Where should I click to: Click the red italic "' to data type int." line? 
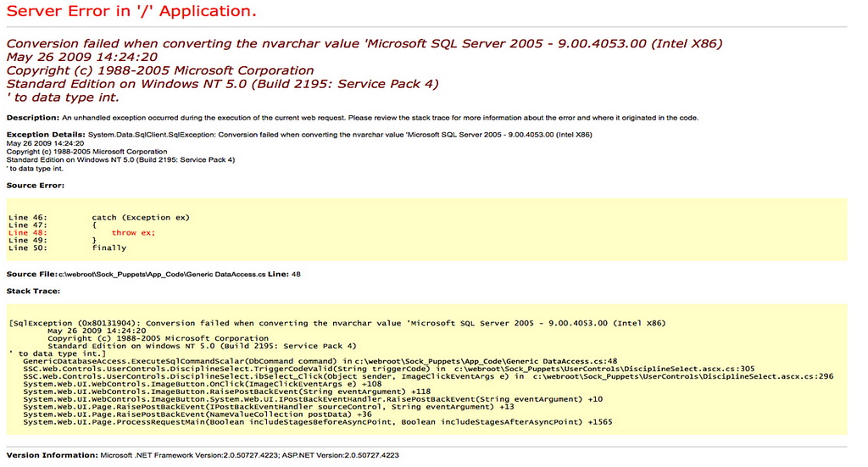[x=63, y=97]
